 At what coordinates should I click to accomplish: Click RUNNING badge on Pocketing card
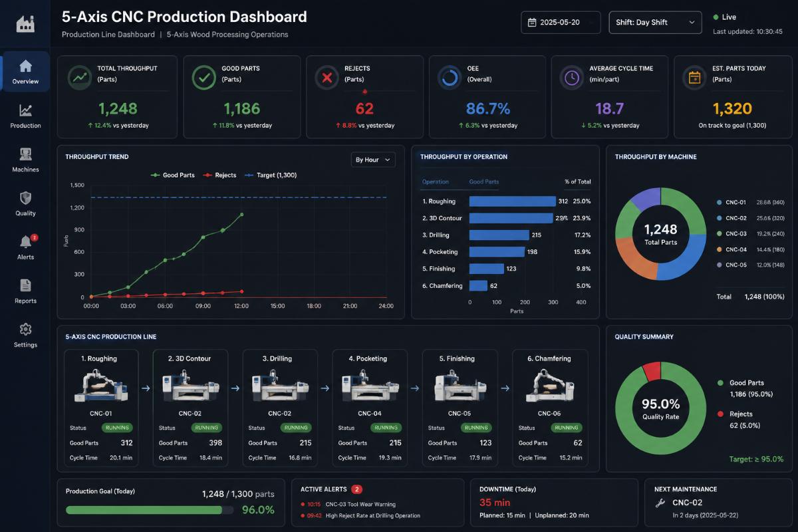[386, 428]
